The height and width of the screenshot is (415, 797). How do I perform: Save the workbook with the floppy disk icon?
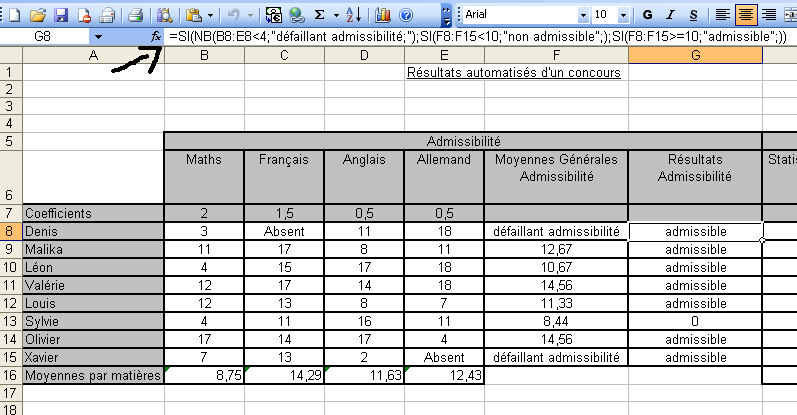(61, 15)
